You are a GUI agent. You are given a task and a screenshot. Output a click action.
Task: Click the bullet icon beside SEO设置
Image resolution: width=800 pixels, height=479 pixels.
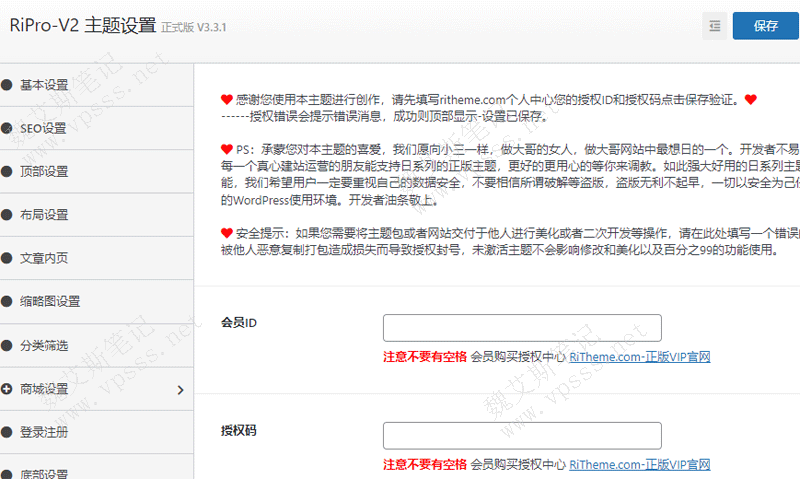click(x=7, y=128)
